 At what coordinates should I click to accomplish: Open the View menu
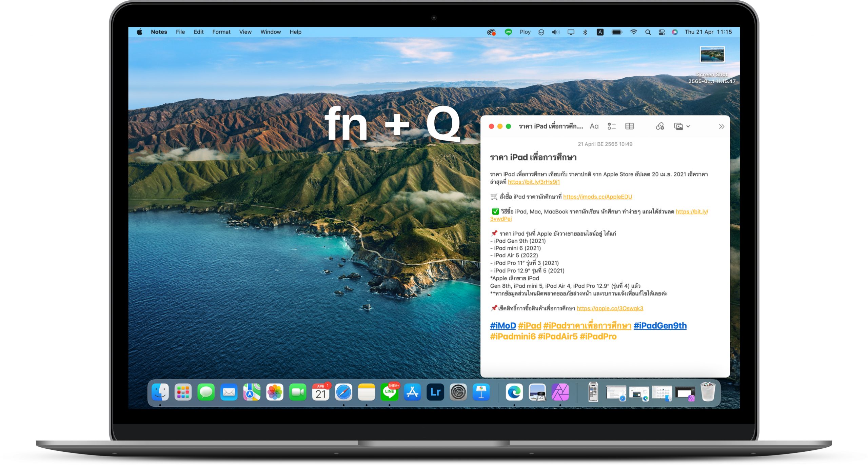pos(245,32)
